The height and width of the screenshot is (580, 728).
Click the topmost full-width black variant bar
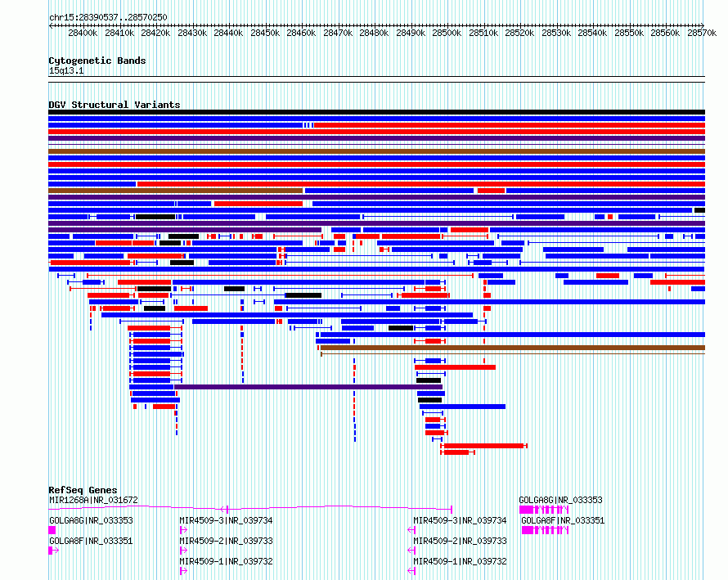(376, 112)
